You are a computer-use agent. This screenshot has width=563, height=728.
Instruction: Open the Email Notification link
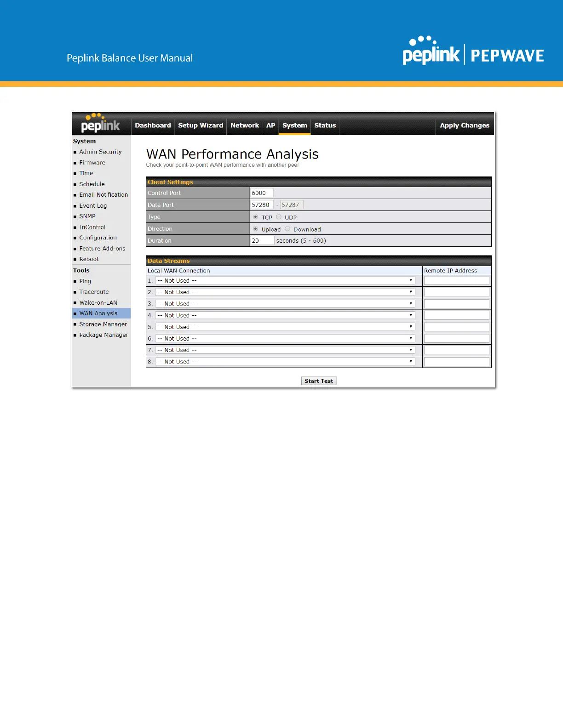pos(103,195)
